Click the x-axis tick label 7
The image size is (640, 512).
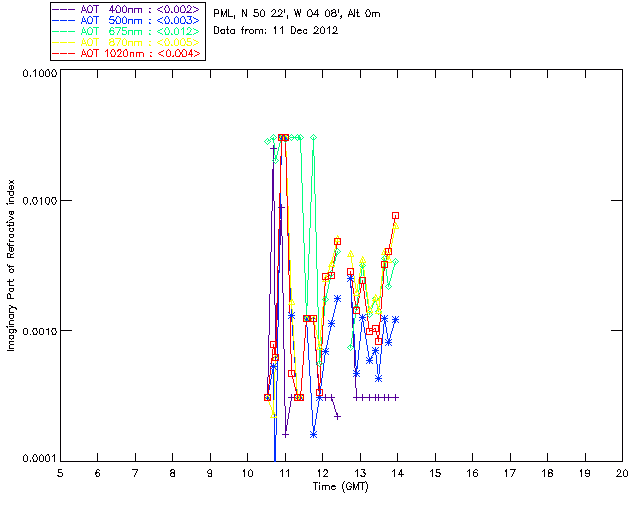click(135, 473)
